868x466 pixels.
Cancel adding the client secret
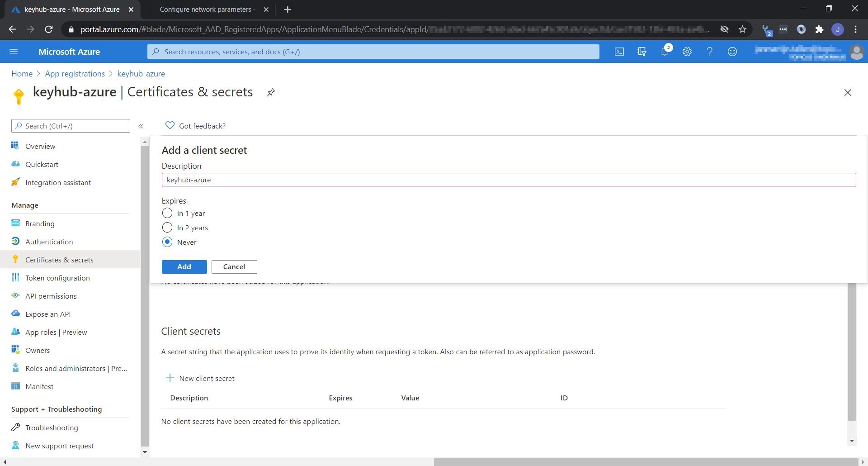(234, 267)
